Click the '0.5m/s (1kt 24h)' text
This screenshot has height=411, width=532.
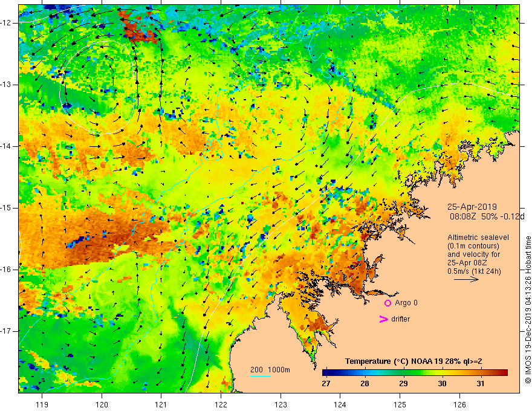tap(474, 271)
